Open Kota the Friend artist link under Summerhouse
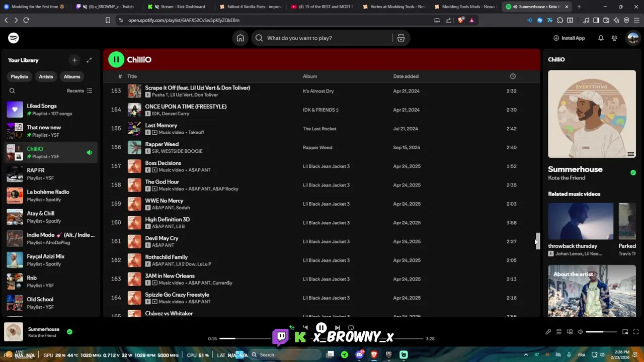This screenshot has width=644, height=362. click(567, 178)
